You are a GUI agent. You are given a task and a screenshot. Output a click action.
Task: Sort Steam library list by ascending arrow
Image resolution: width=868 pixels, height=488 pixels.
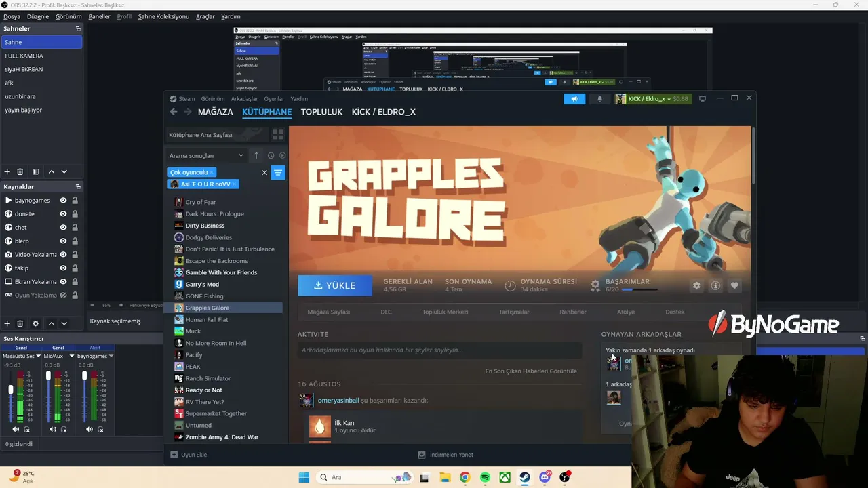256,155
